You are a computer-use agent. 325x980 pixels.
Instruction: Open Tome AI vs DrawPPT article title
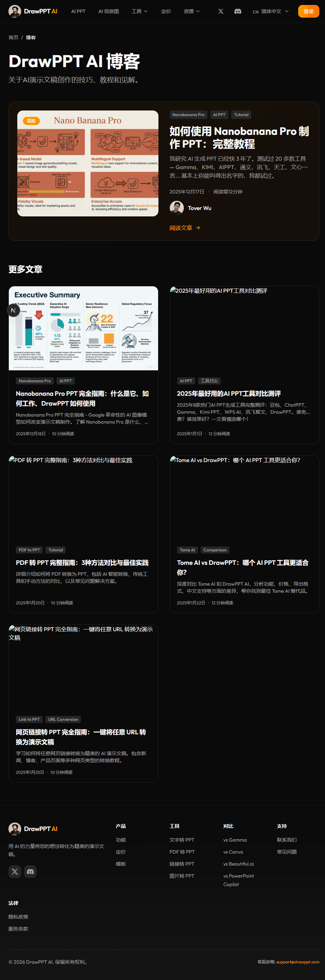(x=242, y=567)
